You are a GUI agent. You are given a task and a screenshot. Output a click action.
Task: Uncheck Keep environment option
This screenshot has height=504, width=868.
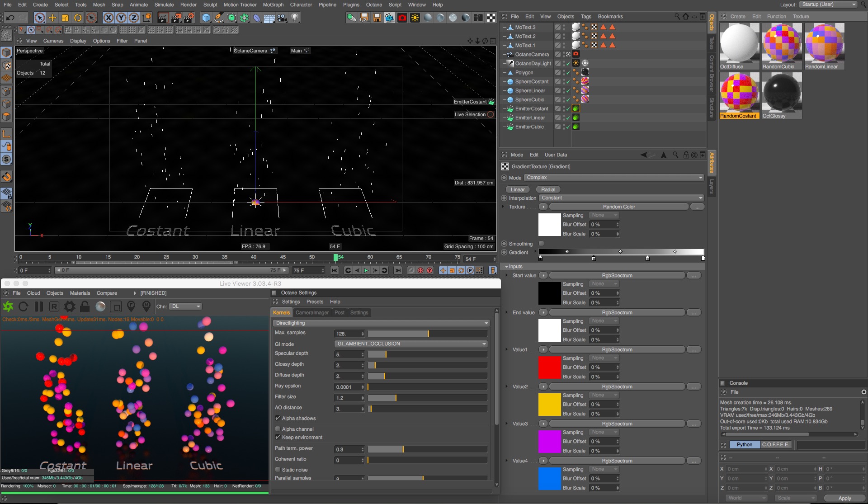pyautogui.click(x=278, y=437)
